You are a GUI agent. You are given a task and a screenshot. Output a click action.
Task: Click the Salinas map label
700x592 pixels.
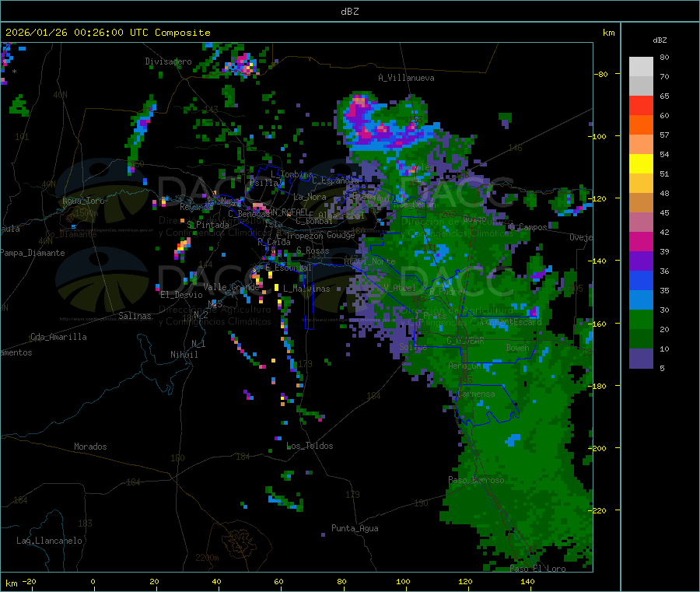click(135, 316)
